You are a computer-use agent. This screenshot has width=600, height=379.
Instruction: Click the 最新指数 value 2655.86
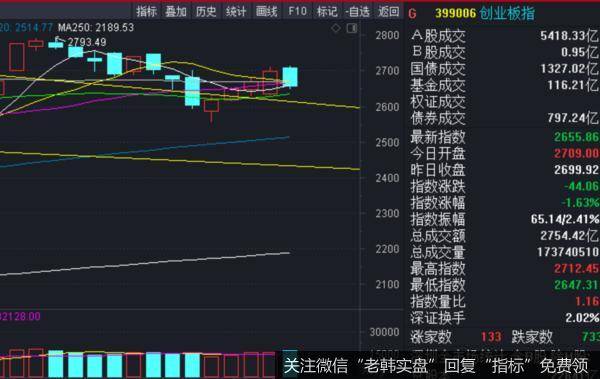pos(576,137)
